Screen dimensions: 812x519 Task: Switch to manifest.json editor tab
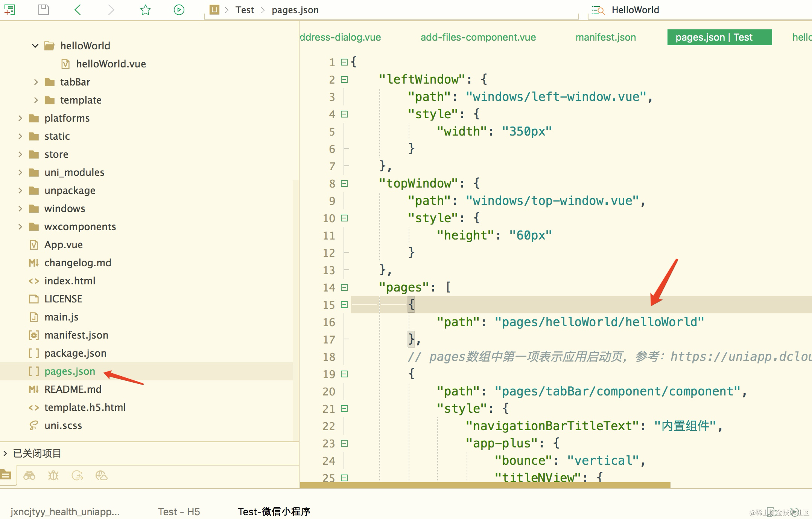[606, 37]
